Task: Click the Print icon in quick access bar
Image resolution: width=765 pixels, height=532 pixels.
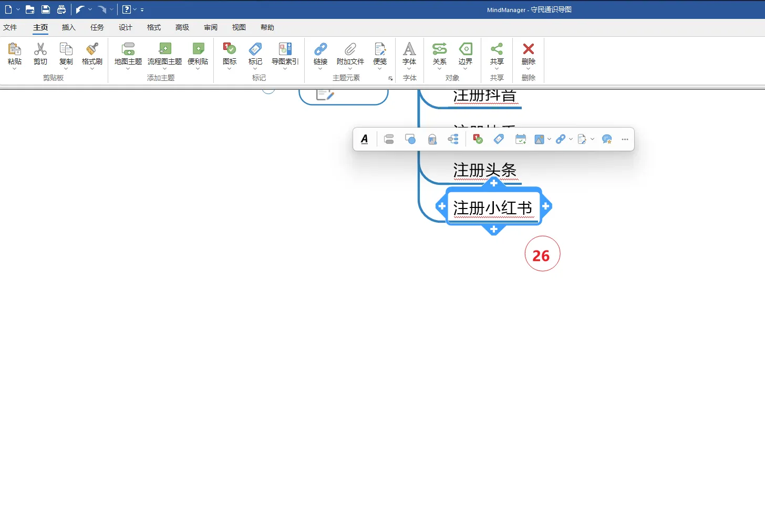Action: (61, 9)
